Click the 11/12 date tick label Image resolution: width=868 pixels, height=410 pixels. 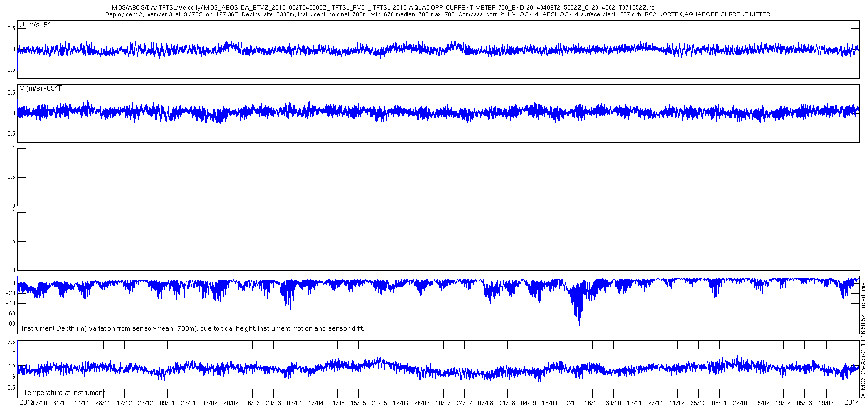[x=677, y=403]
